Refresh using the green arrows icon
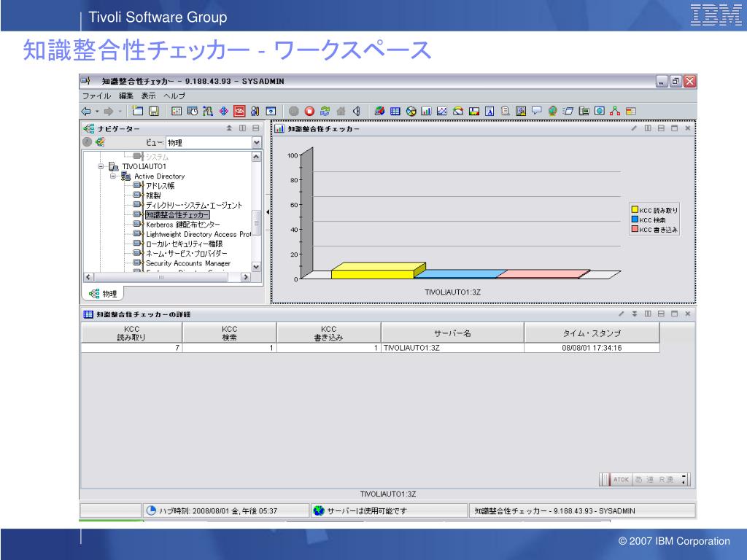The height and width of the screenshot is (560, 747). (325, 111)
